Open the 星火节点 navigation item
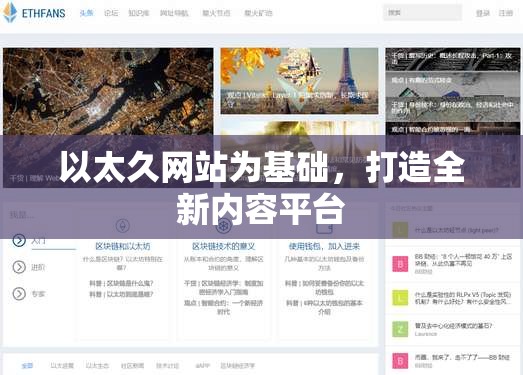The image size is (523, 375). click(216, 13)
